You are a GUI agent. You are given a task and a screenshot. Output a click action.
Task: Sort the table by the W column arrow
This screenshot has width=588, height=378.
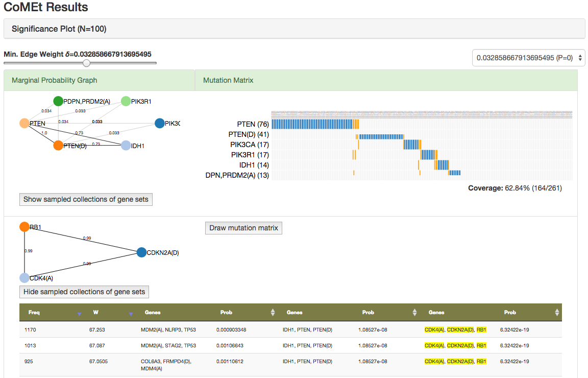point(131,314)
